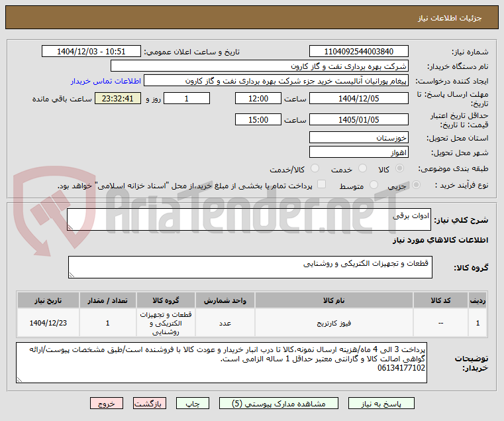504x421 pixels.
Task: Click the resize handle of description text area
Action: click(x=70, y=227)
